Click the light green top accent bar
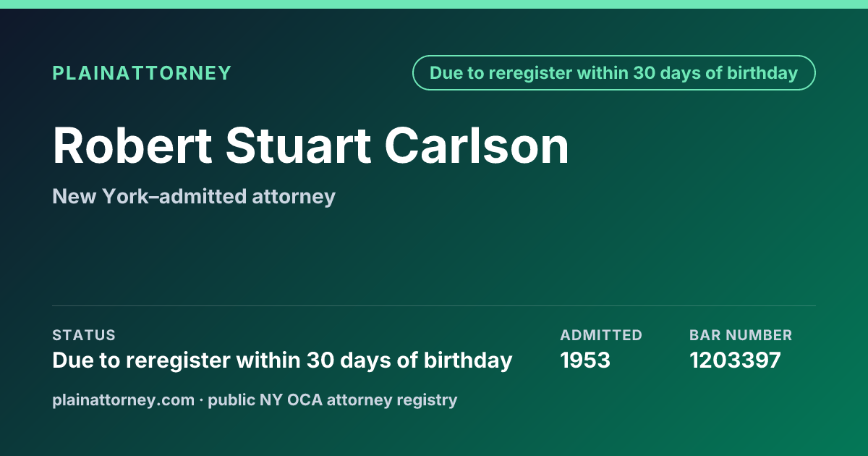 [434, 4]
